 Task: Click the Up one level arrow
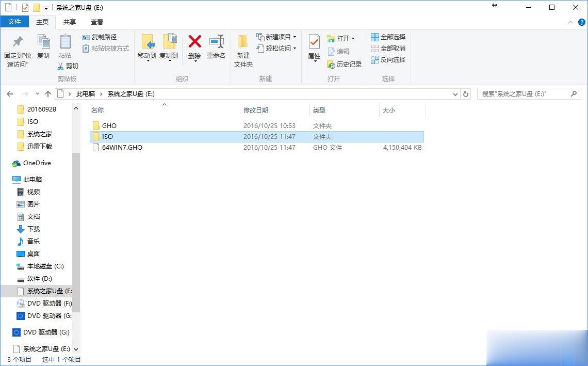tap(47, 94)
